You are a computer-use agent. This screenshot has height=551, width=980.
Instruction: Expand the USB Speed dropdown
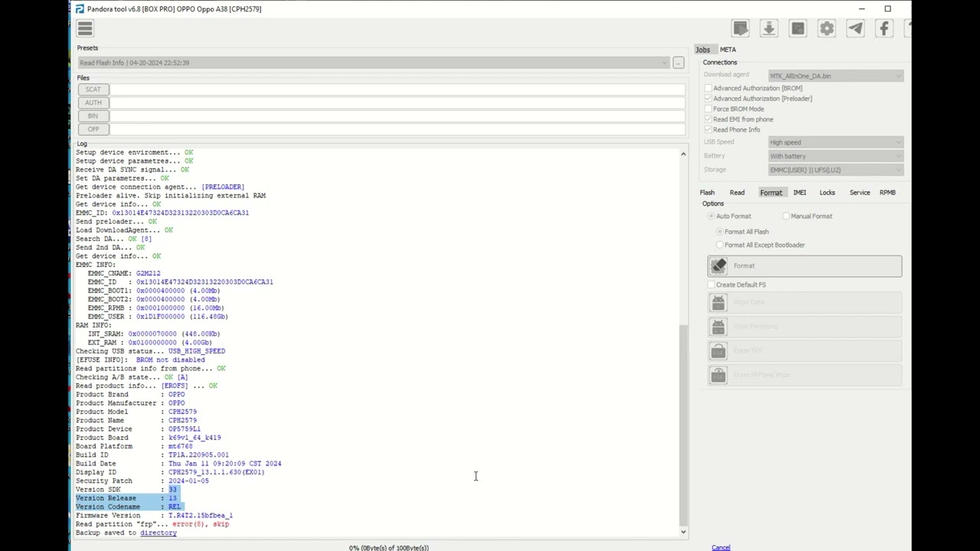coord(835,142)
